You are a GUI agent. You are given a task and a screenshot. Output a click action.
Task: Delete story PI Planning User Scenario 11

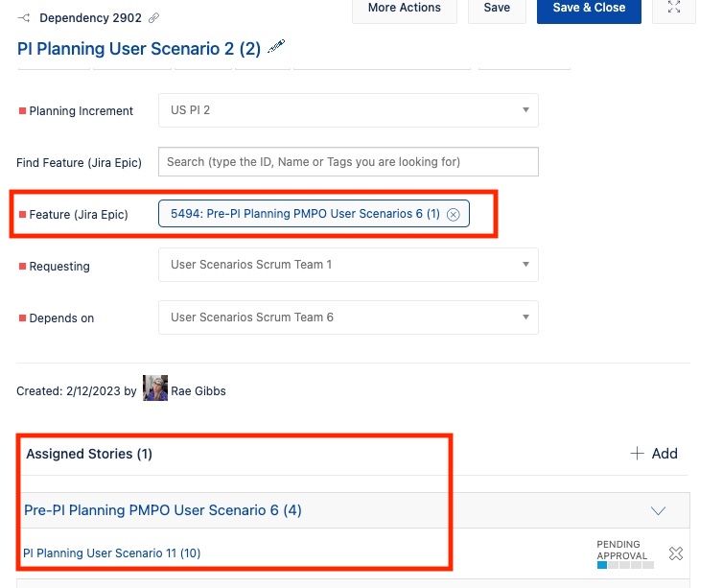click(x=675, y=553)
